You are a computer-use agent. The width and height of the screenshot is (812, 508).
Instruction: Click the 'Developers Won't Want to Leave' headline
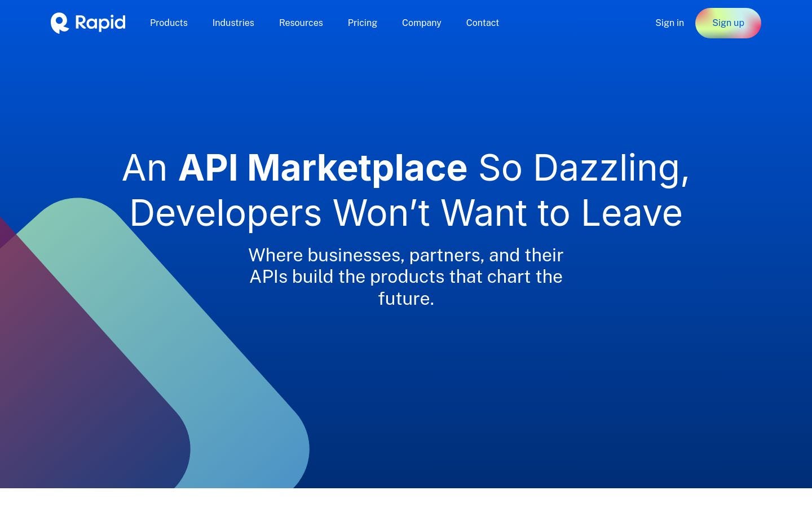(x=406, y=213)
